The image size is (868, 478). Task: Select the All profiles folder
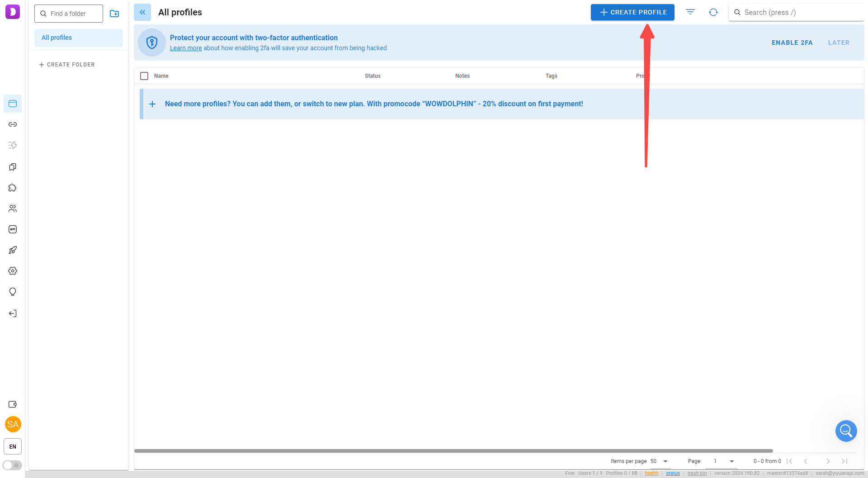point(79,38)
